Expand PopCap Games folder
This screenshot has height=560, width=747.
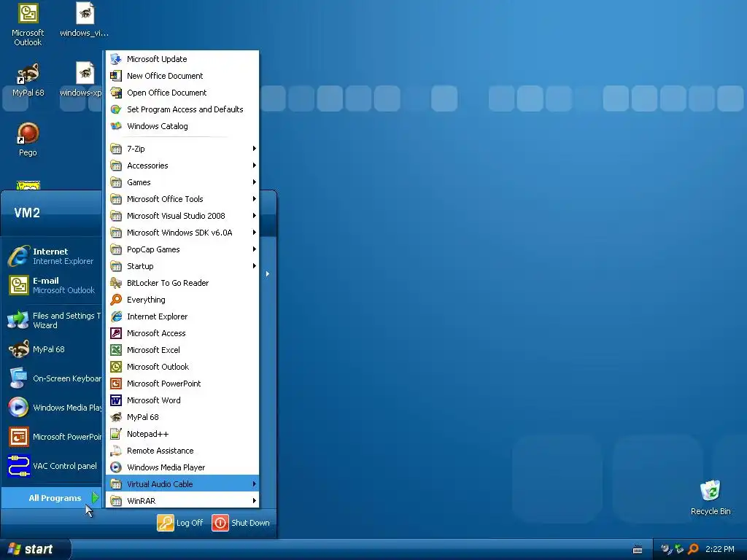182,249
